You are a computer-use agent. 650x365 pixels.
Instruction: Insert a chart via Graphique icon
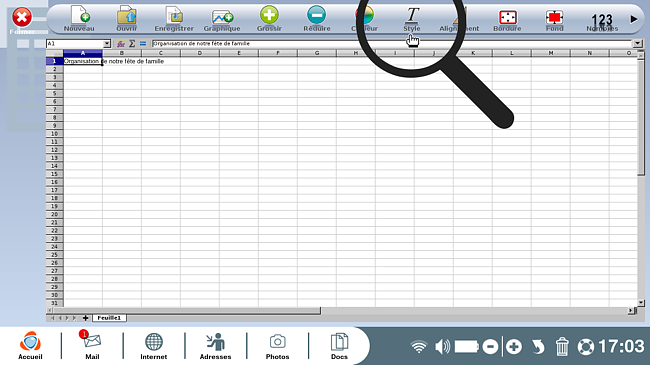[222, 17]
